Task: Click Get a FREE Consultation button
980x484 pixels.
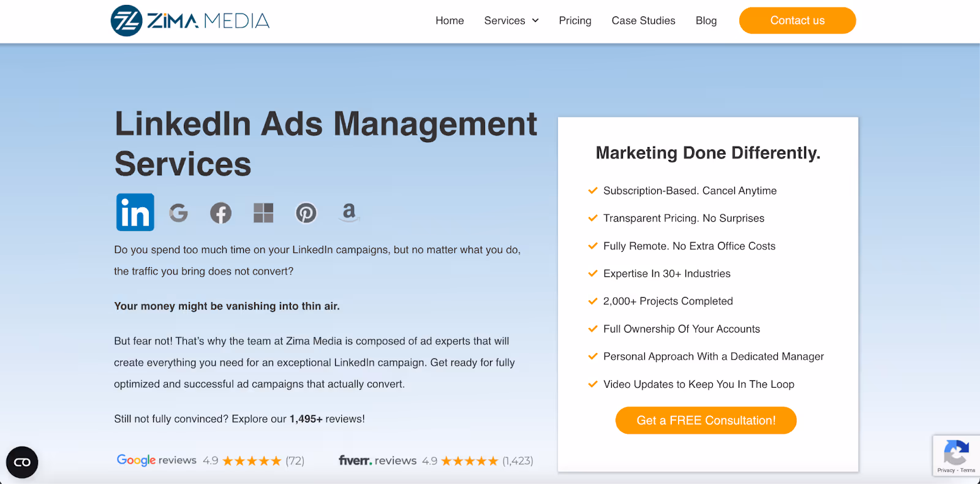Action: (x=706, y=420)
